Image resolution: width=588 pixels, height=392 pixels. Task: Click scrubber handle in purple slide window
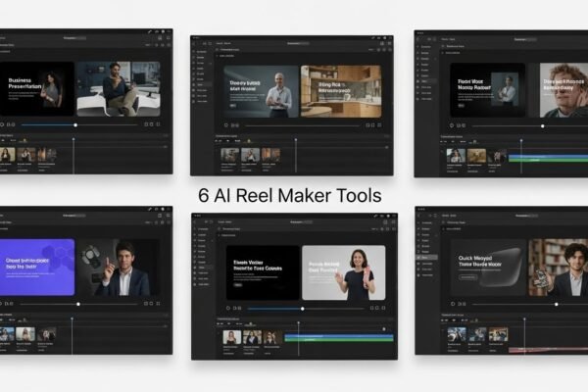(x=78, y=304)
